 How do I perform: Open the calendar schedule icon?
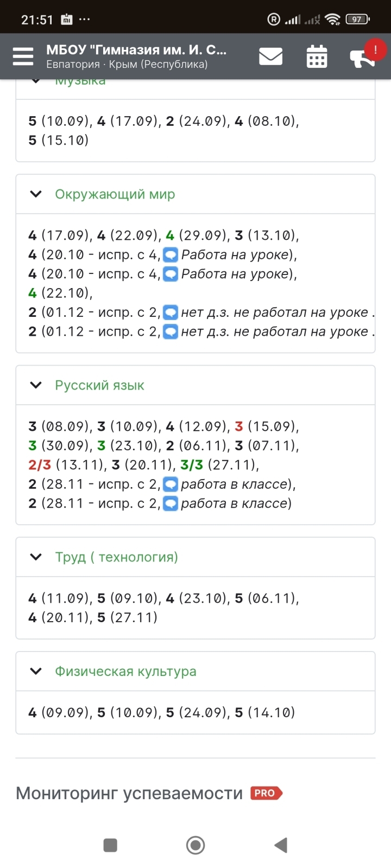pyautogui.click(x=317, y=56)
